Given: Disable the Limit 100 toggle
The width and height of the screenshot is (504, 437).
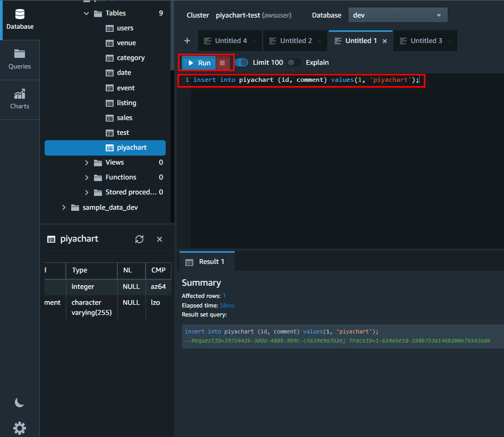Looking at the screenshot, I should coord(241,62).
